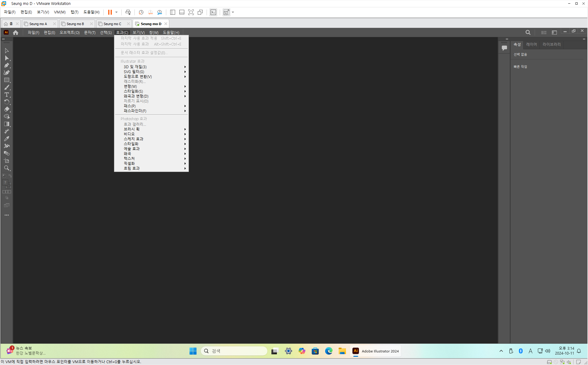Click VMware send Ctrl+Alt+Del icon
The image size is (588, 365).
128,12
